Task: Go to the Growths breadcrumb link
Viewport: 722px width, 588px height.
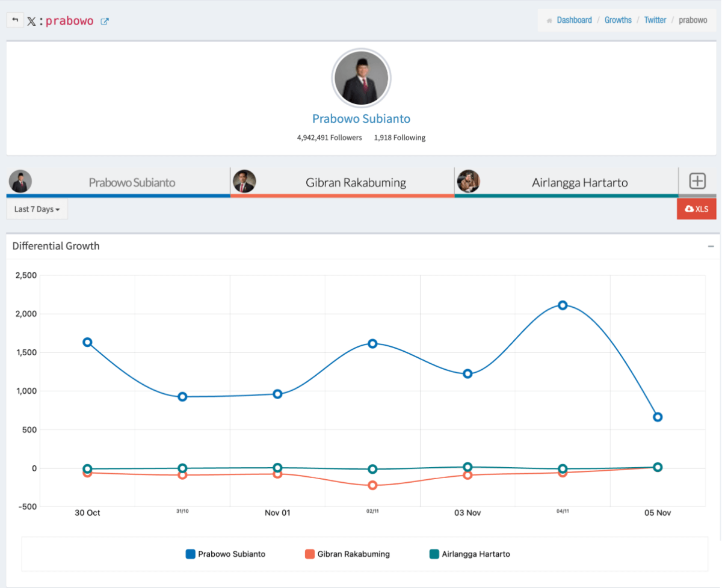Action: pos(618,20)
